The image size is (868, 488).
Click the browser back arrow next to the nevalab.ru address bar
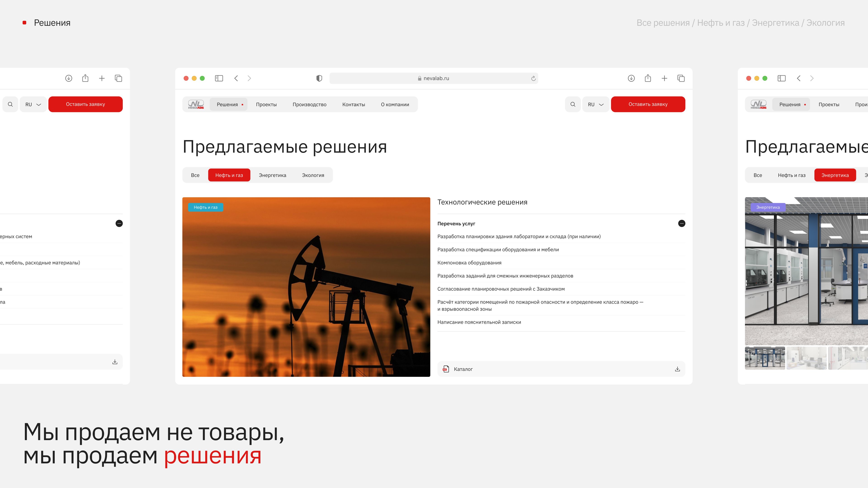[x=236, y=78]
